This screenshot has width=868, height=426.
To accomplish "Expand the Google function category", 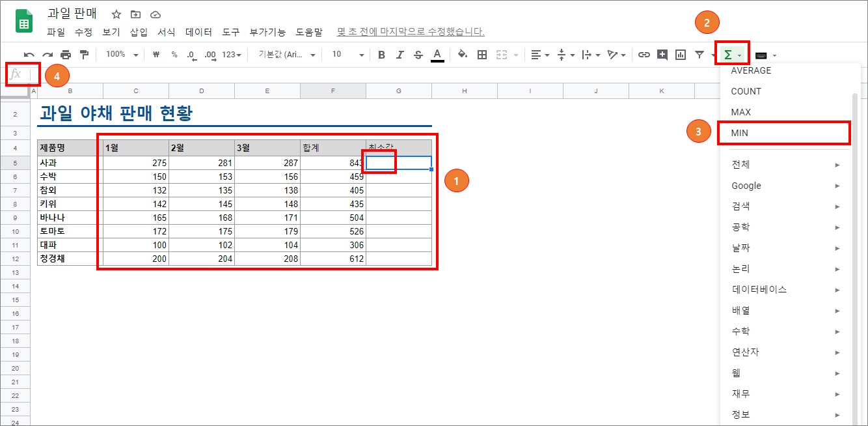I will click(784, 186).
